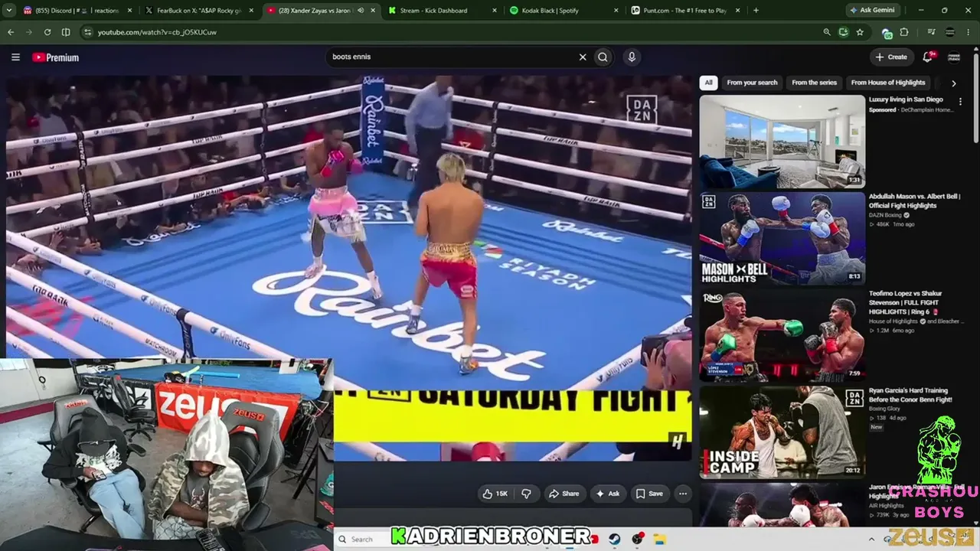This screenshot has height=551, width=980.
Task: Switch to Kodak Black Spotify tab
Action: 563,11
